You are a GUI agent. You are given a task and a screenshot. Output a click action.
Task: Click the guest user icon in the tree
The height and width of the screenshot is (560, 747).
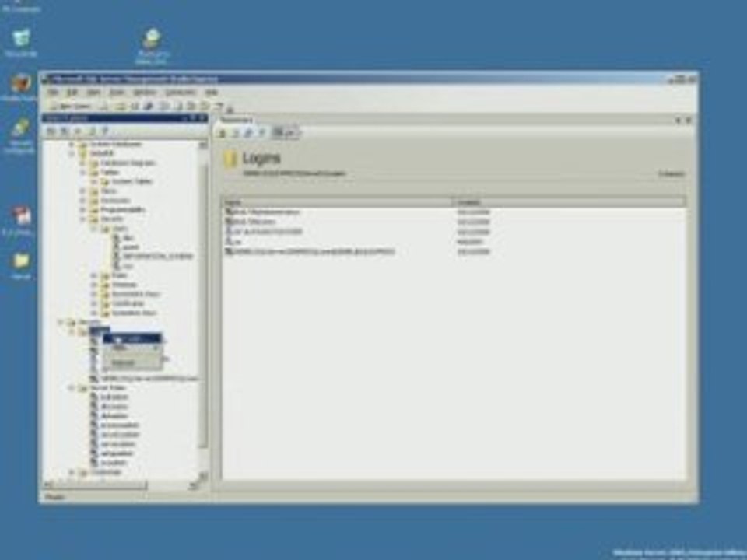(117, 247)
